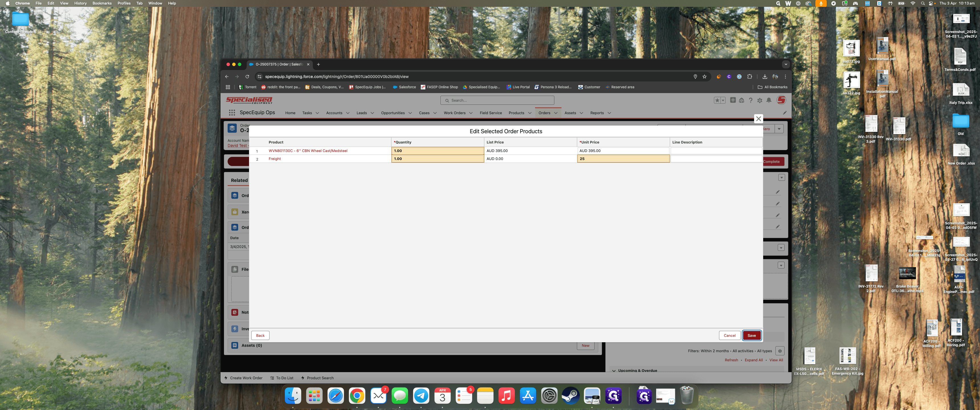The height and width of the screenshot is (410, 980).
Task: Reload the Chrome page
Action: [x=247, y=76]
